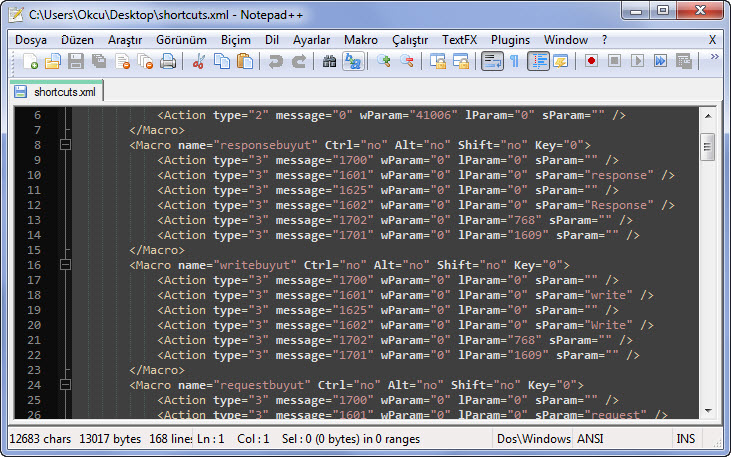This screenshot has width=731, height=457.
Task: Open Find with the binoculars icon
Action: click(330, 61)
